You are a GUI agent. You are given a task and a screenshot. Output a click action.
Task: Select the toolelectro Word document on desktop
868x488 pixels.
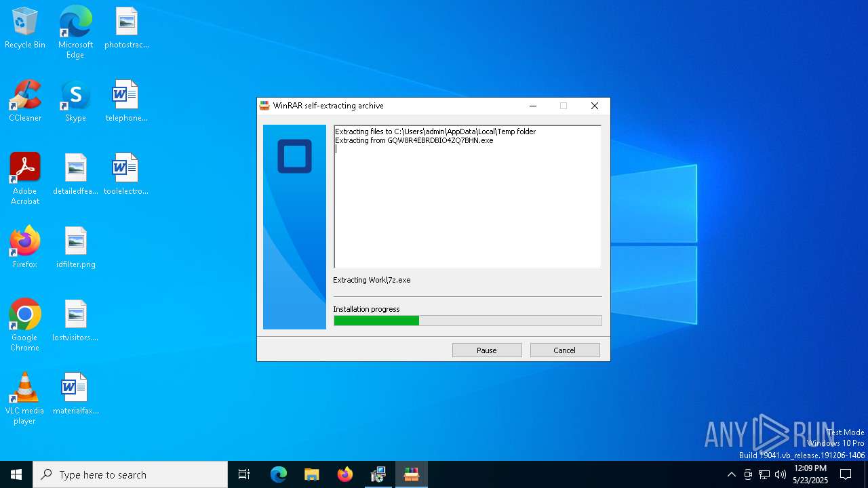click(x=126, y=175)
